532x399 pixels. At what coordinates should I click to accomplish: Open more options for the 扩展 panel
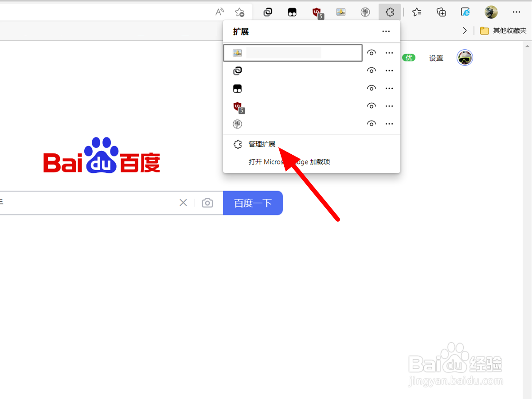click(x=386, y=31)
